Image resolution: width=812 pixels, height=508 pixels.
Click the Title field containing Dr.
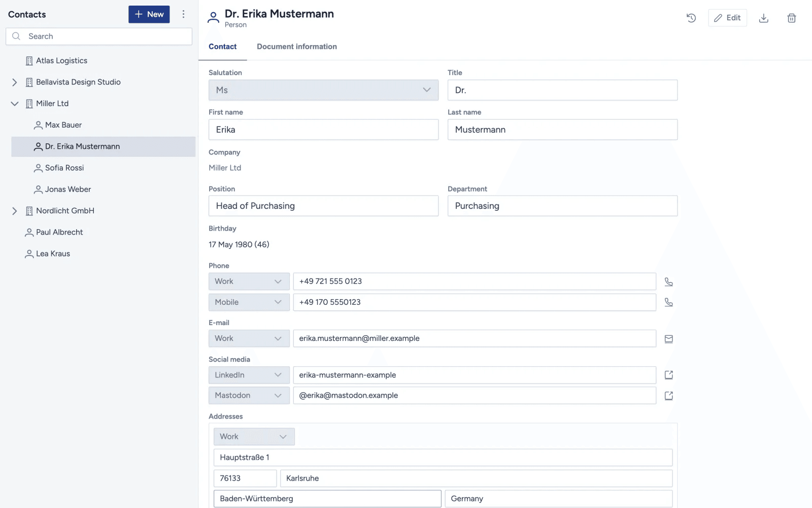(x=562, y=90)
